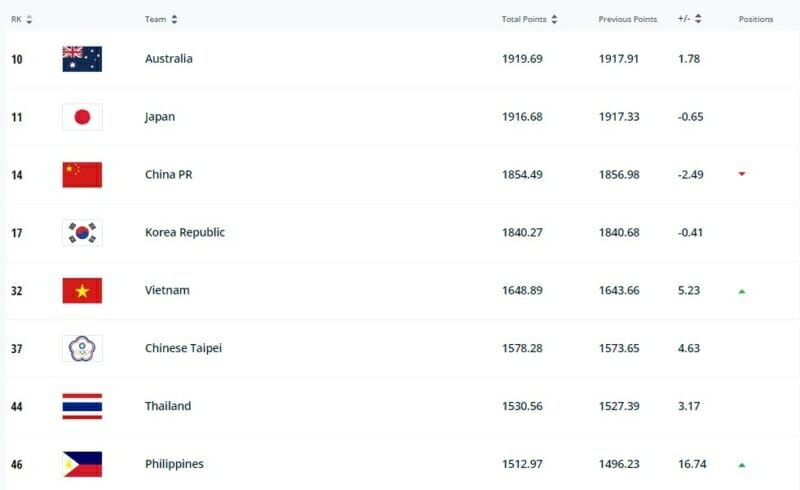Screen dimensions: 800x490
Task: Select the Thailand ranking row
Action: pos(400,406)
